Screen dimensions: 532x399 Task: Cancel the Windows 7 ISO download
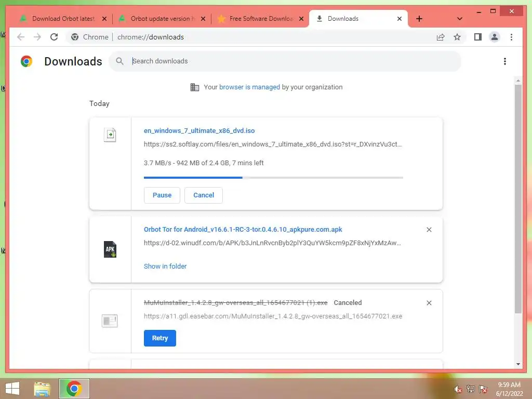pos(204,195)
